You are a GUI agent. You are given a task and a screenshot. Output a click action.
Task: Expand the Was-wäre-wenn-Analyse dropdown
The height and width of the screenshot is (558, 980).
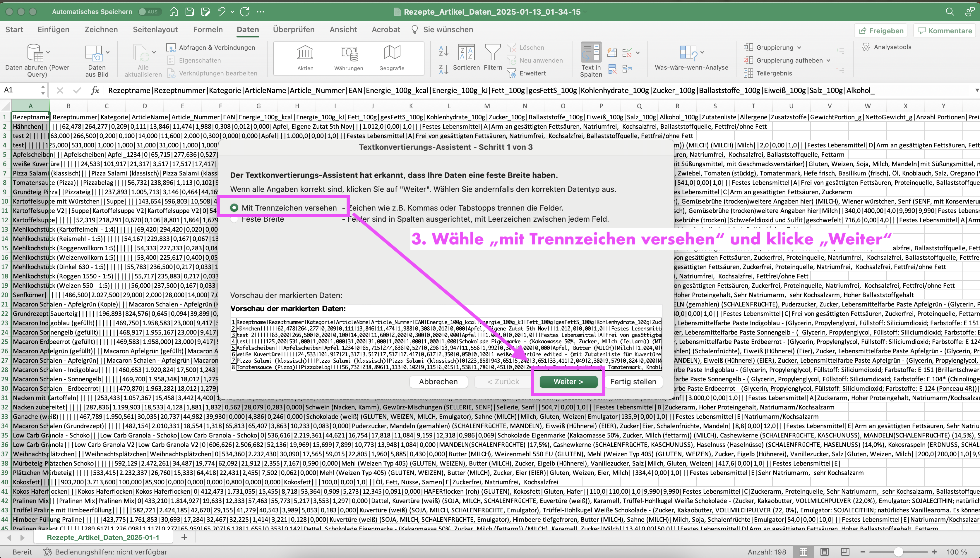(x=702, y=52)
